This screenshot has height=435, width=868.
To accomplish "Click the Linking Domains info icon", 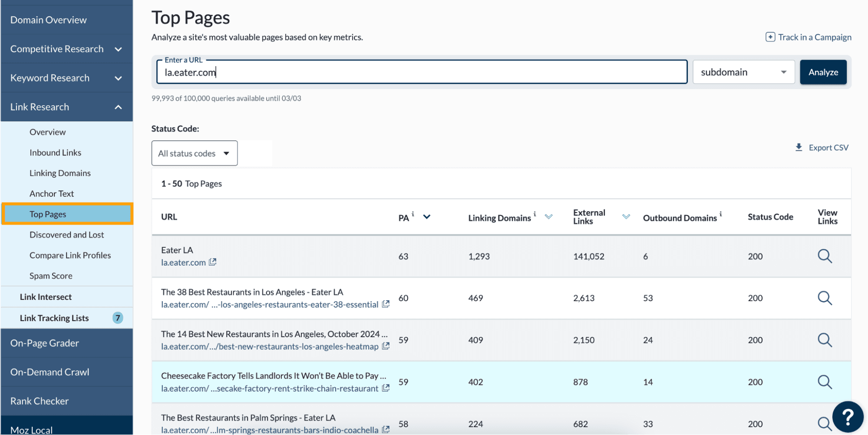I will click(535, 214).
